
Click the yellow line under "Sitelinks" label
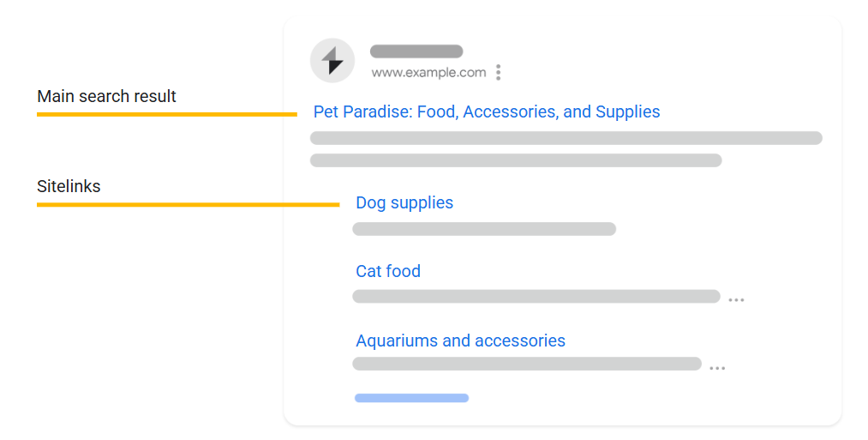[x=188, y=204]
